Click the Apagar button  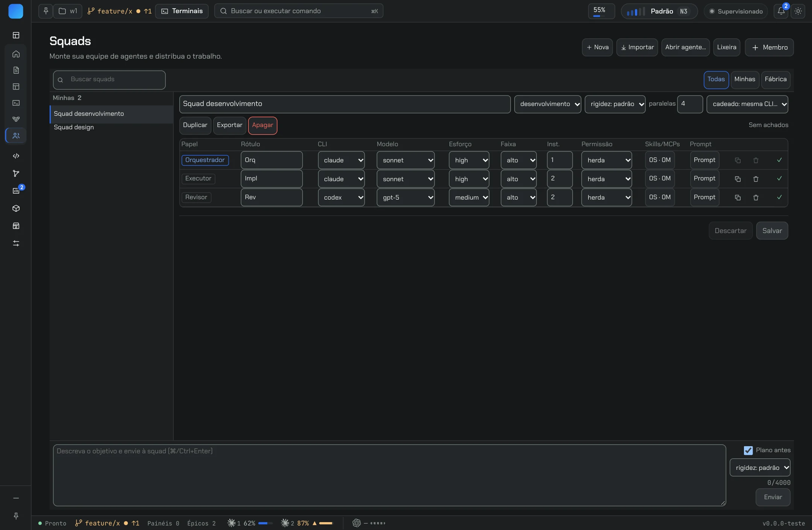(x=262, y=125)
